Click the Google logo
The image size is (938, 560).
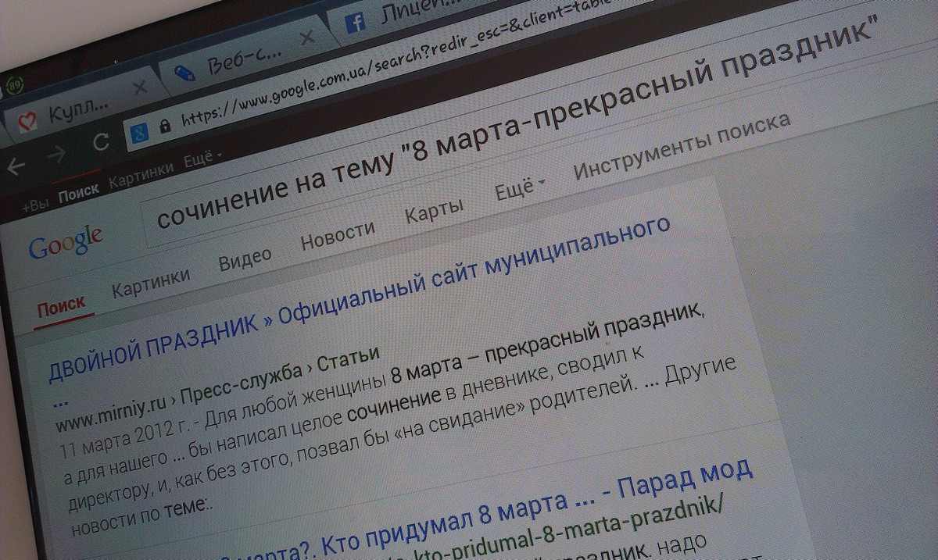[x=66, y=242]
